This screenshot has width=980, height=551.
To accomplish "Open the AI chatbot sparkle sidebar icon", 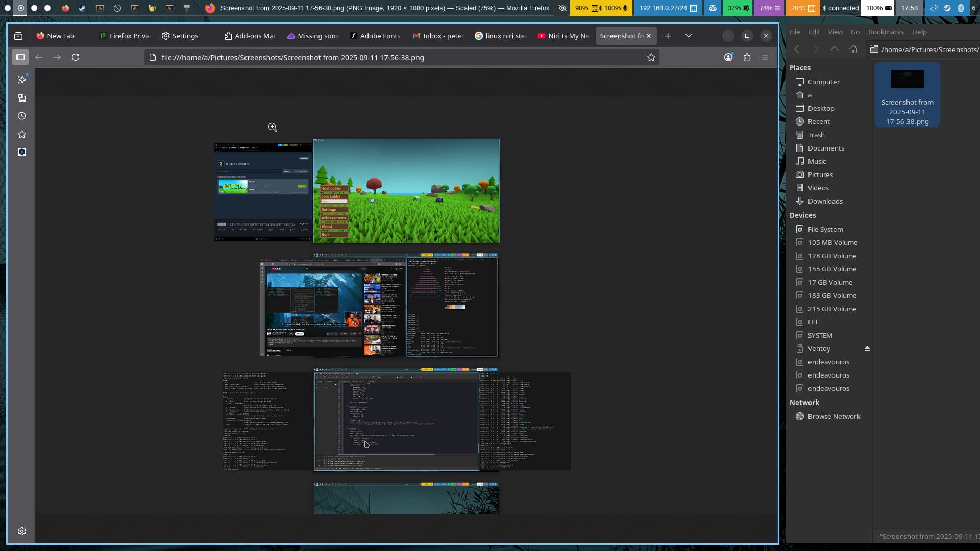I will (22, 80).
